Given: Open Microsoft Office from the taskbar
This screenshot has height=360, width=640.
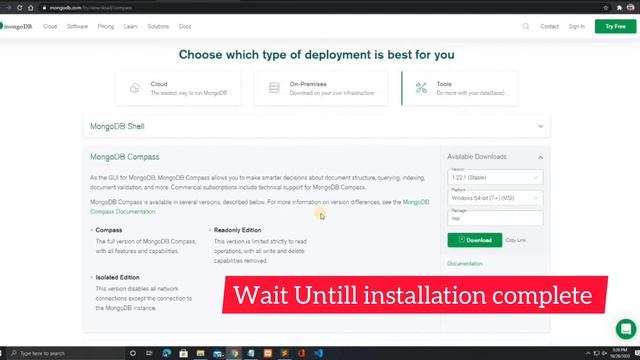Looking at the screenshot, I should (x=302, y=353).
